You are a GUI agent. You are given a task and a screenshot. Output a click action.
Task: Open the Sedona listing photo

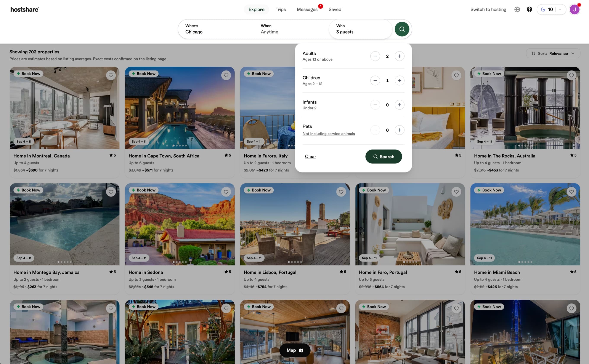180,224
